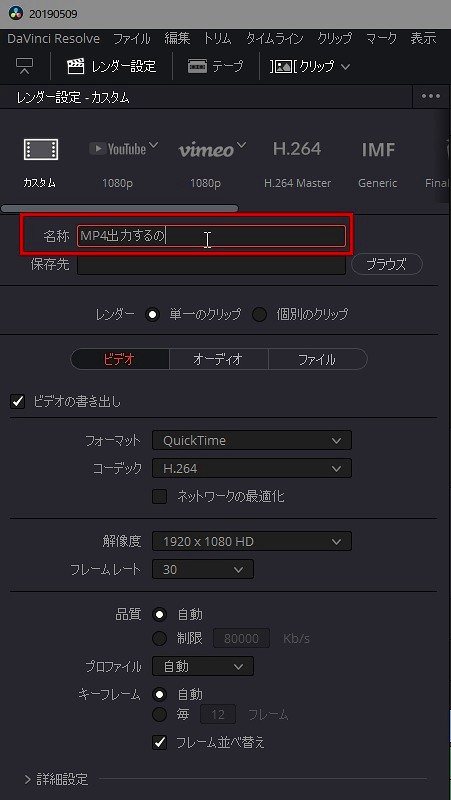Viewport: 451px width, 800px height.
Task: Choose the YouTube 1080p preset icon
Action: 123,148
